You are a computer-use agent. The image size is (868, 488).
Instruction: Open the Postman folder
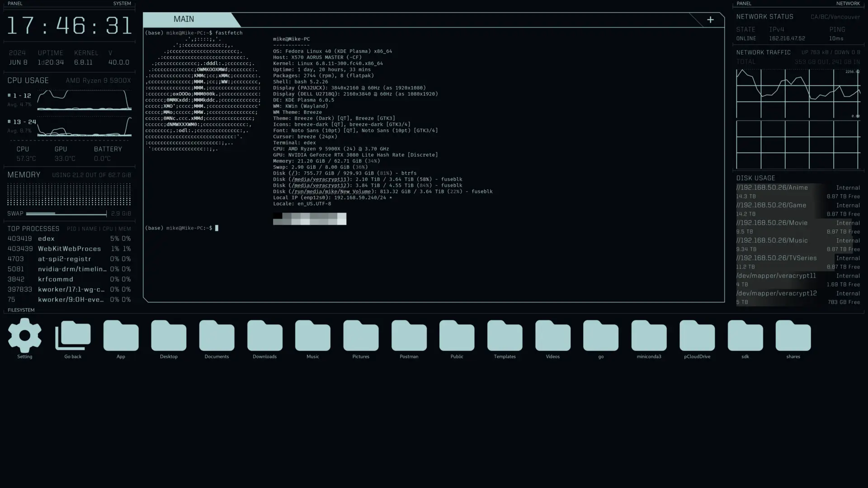(x=409, y=336)
